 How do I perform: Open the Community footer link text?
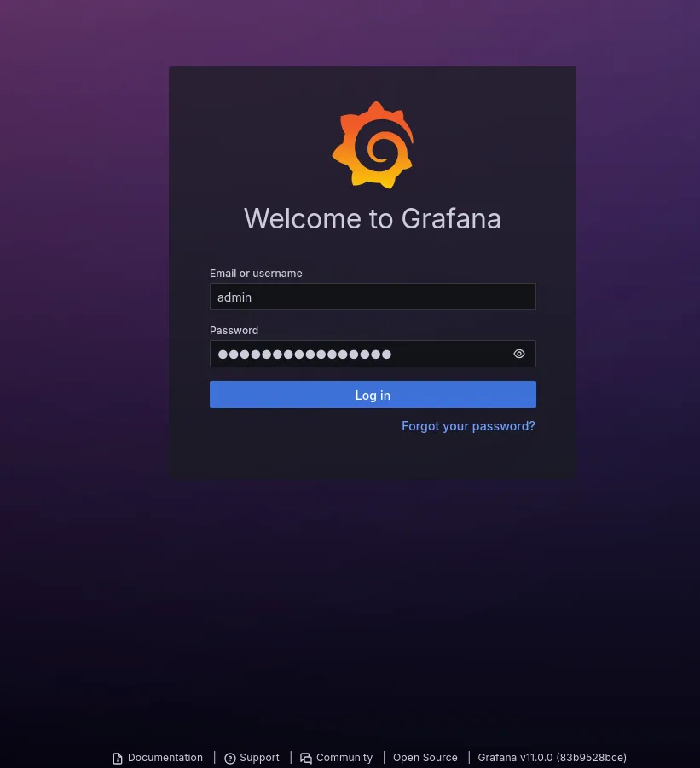point(344,758)
